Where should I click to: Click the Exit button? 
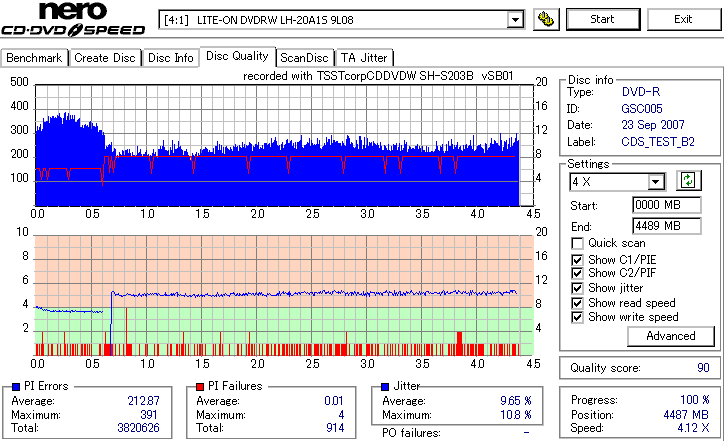[683, 19]
